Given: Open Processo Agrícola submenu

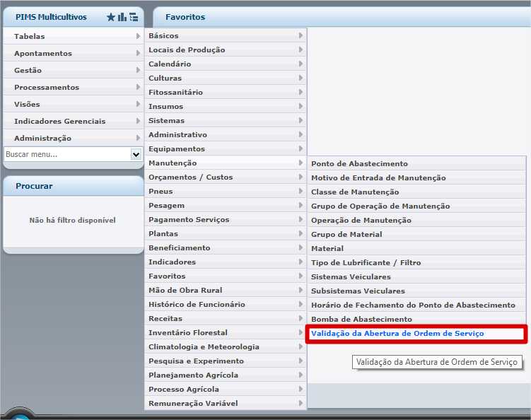Looking at the screenshot, I should click(x=226, y=389).
